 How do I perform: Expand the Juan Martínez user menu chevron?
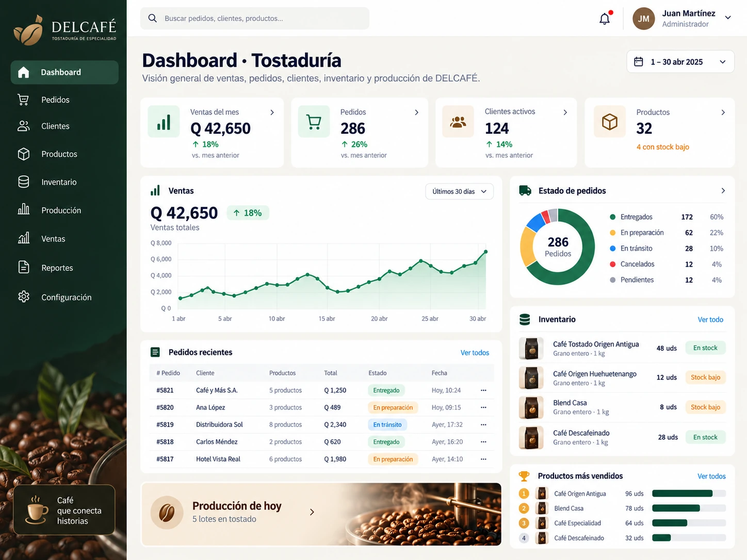728,18
